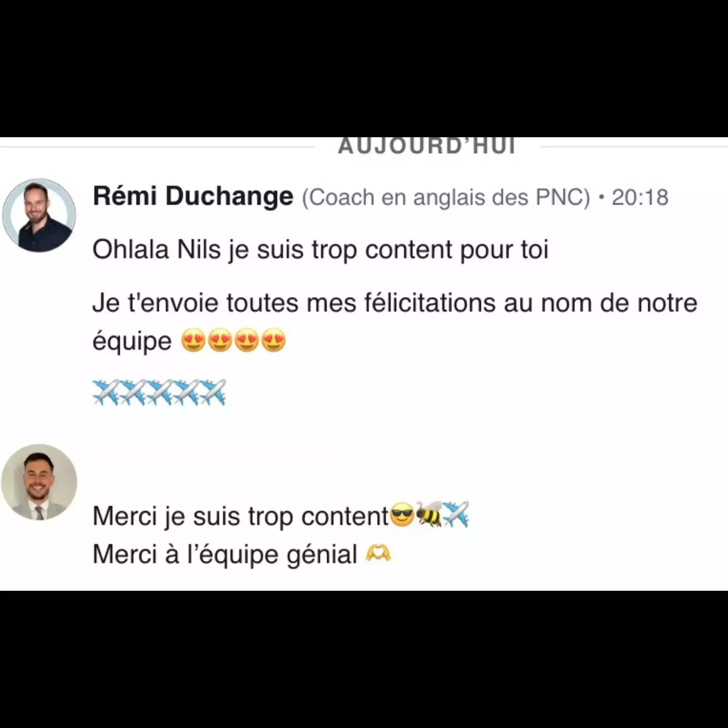Screen dimensions: 728x728
Task: Select the AUJOURD'HUI date divider
Action: tap(427, 146)
